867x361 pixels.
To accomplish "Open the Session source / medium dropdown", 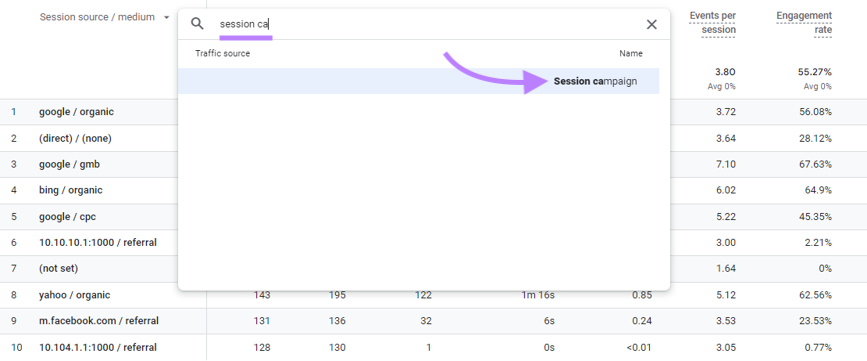I will point(105,17).
